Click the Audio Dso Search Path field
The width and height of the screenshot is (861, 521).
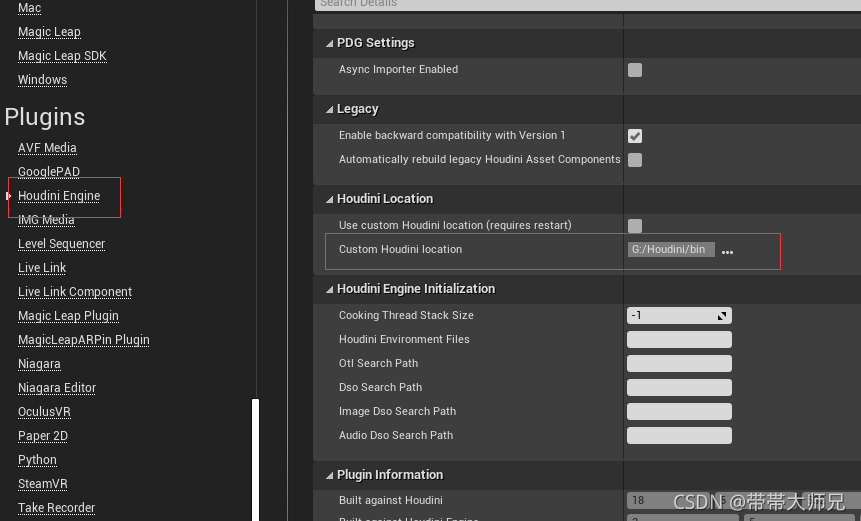point(679,435)
